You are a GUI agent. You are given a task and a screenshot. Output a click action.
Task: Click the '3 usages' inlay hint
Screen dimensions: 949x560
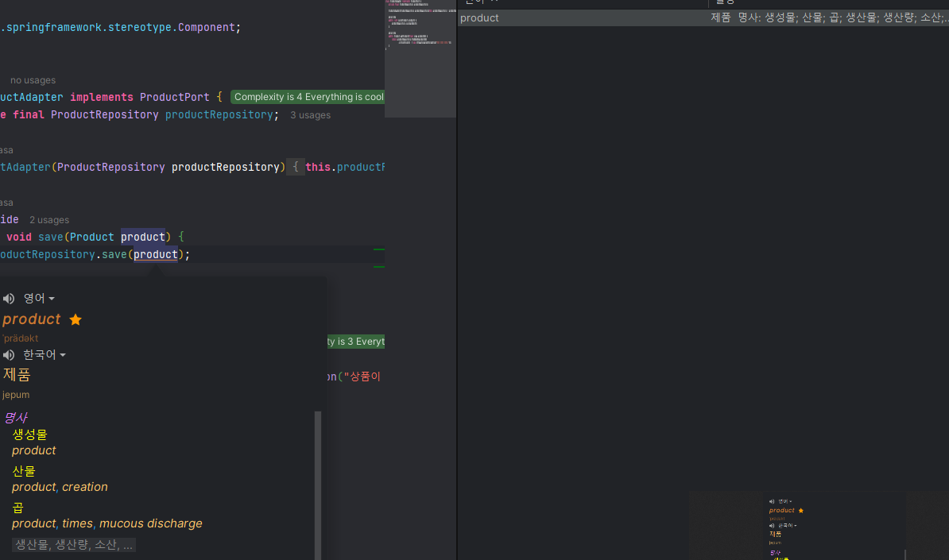pyautogui.click(x=311, y=115)
